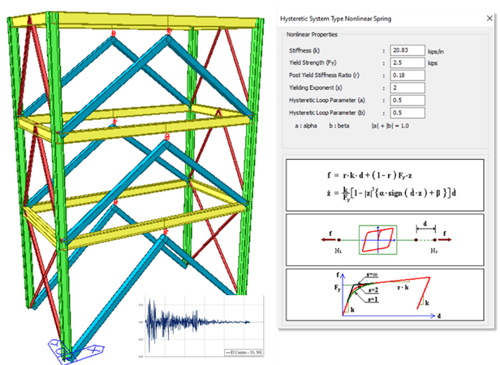Image resolution: width=500 pixels, height=365 pixels.
Task: Click the Stiffness (k) input field
Action: [408, 50]
